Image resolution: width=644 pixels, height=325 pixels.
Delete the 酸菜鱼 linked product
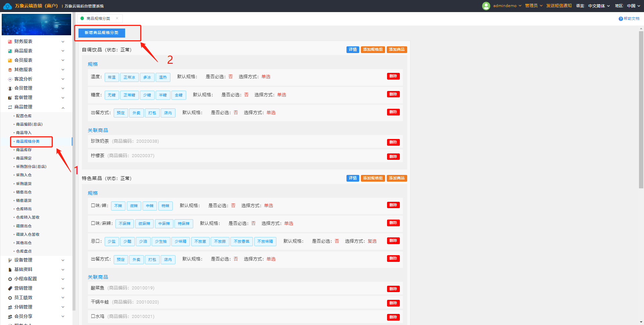click(x=393, y=289)
